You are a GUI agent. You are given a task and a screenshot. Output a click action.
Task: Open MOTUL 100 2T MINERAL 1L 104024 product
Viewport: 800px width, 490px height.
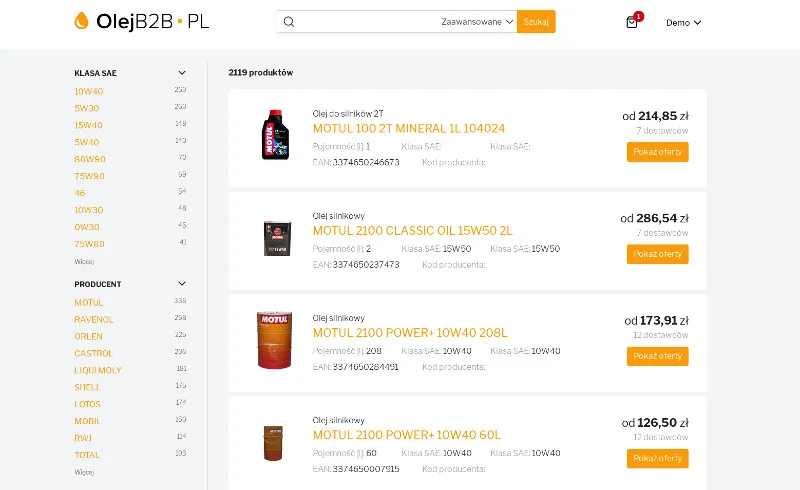click(x=409, y=128)
